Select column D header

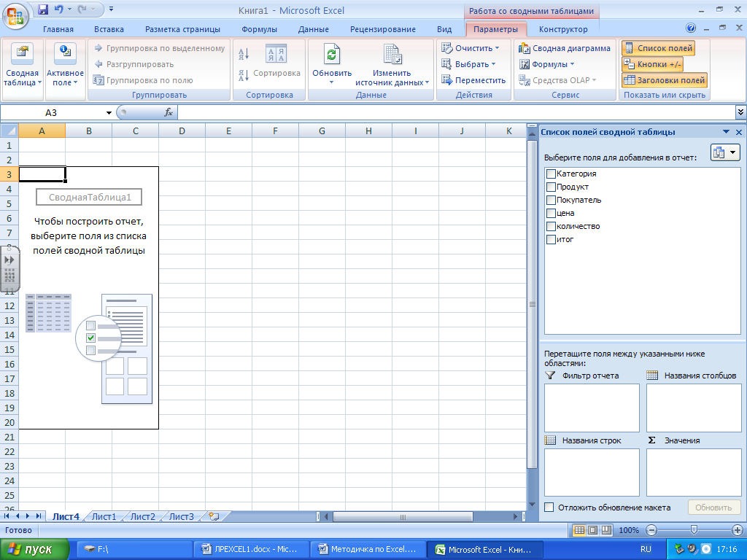pos(182,131)
